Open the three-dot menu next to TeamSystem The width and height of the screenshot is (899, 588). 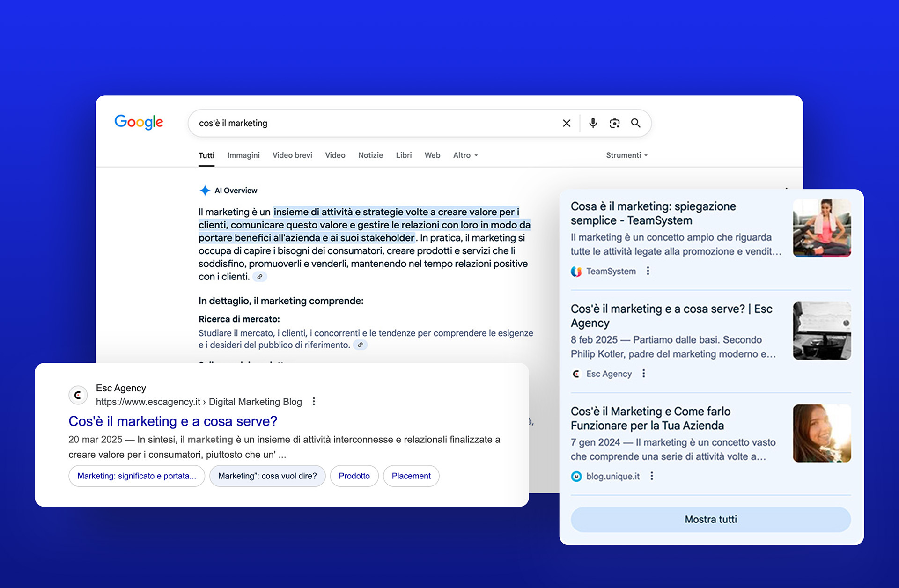click(x=648, y=271)
